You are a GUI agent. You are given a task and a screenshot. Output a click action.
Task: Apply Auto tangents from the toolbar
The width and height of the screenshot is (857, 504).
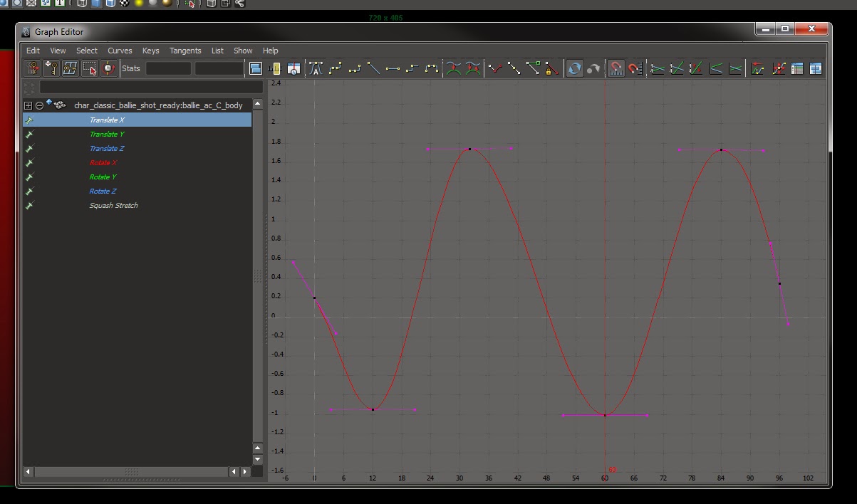(316, 68)
